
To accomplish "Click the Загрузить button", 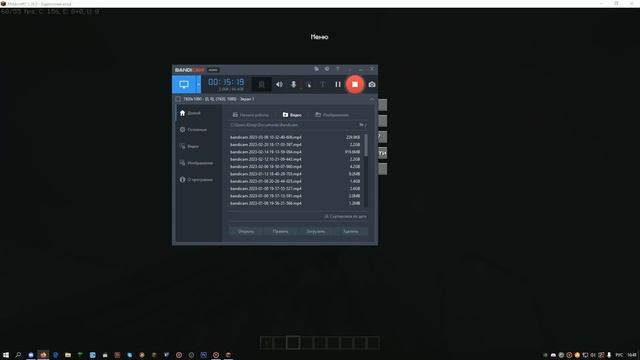I will click(x=316, y=231).
